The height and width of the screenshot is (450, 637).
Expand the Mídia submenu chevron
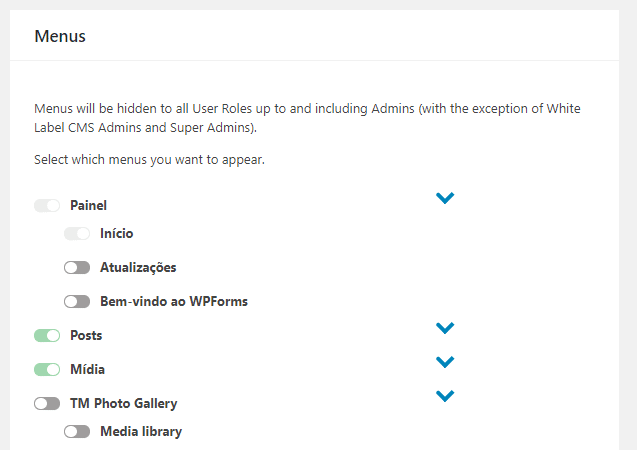click(x=446, y=362)
